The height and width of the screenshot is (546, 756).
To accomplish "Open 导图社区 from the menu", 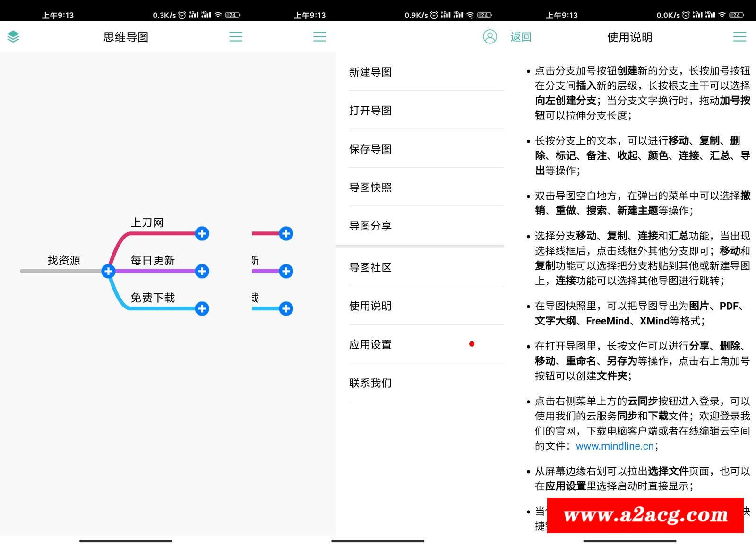I will [x=370, y=267].
